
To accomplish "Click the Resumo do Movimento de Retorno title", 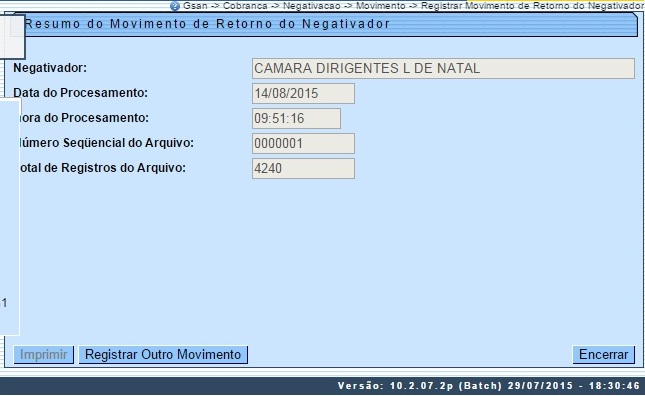I will click(x=207, y=24).
